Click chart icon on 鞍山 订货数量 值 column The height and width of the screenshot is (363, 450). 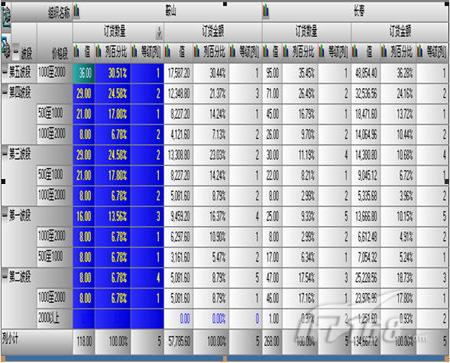tap(76, 52)
